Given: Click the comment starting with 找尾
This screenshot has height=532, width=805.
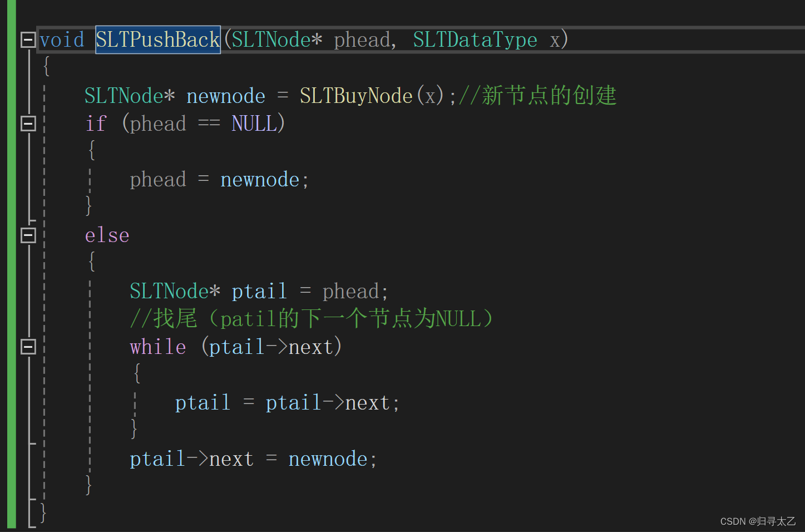Looking at the screenshot, I should pyautogui.click(x=312, y=319).
